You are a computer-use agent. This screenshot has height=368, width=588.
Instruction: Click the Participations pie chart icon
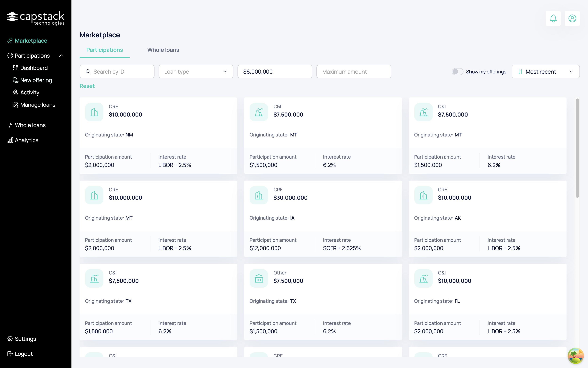click(10, 56)
